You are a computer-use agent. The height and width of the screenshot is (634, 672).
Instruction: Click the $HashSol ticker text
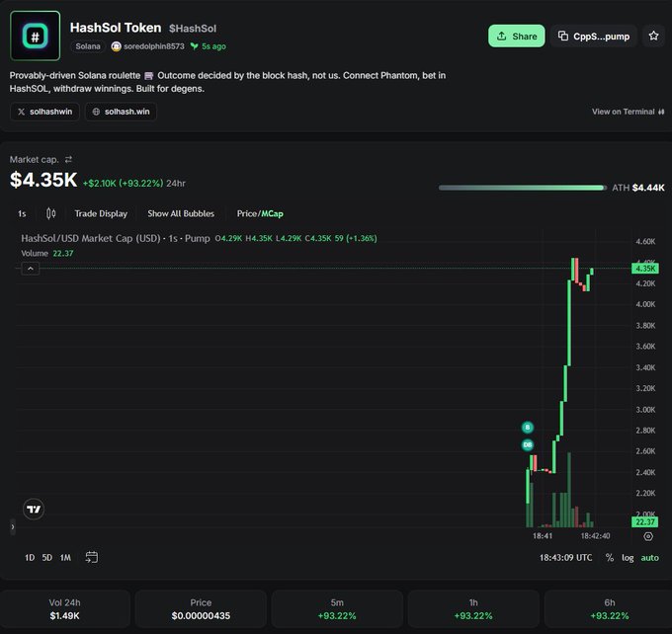(x=193, y=29)
